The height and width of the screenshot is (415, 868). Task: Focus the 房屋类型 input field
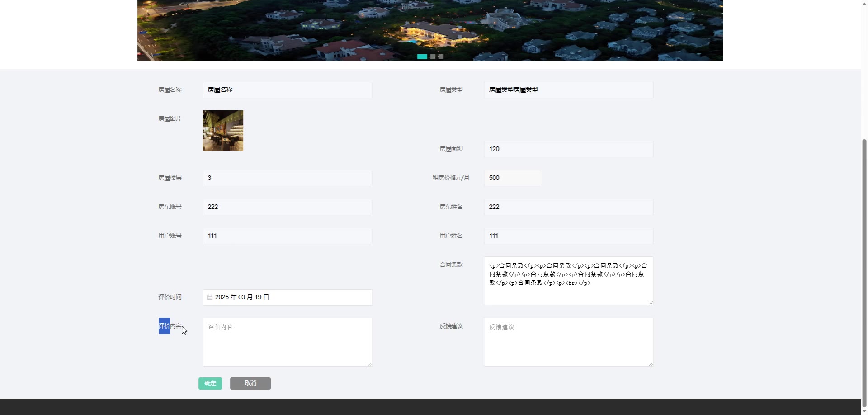[568, 90]
